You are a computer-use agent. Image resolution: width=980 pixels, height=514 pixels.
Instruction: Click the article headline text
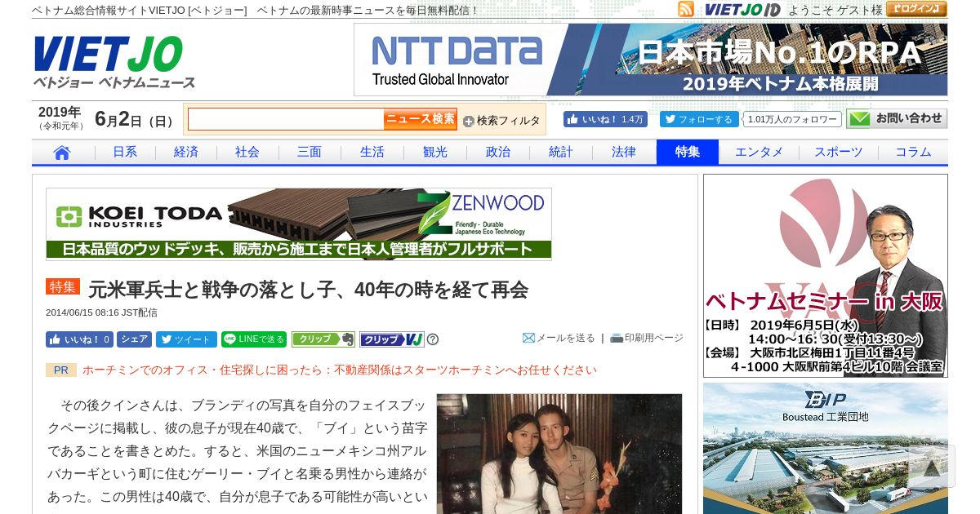click(x=309, y=289)
